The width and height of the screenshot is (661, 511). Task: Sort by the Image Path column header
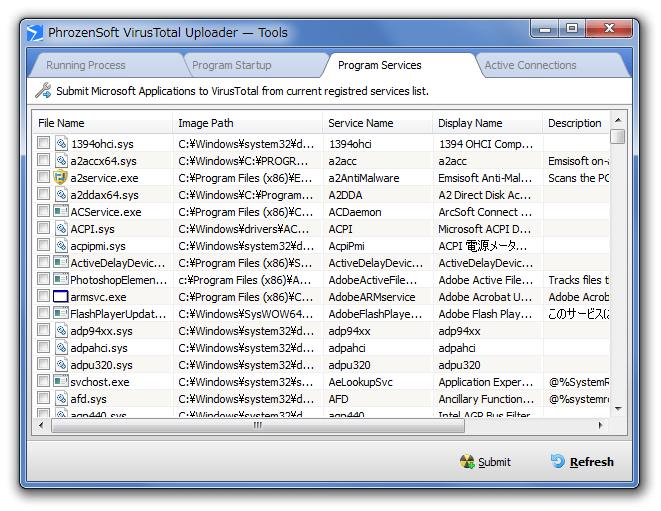[248, 123]
